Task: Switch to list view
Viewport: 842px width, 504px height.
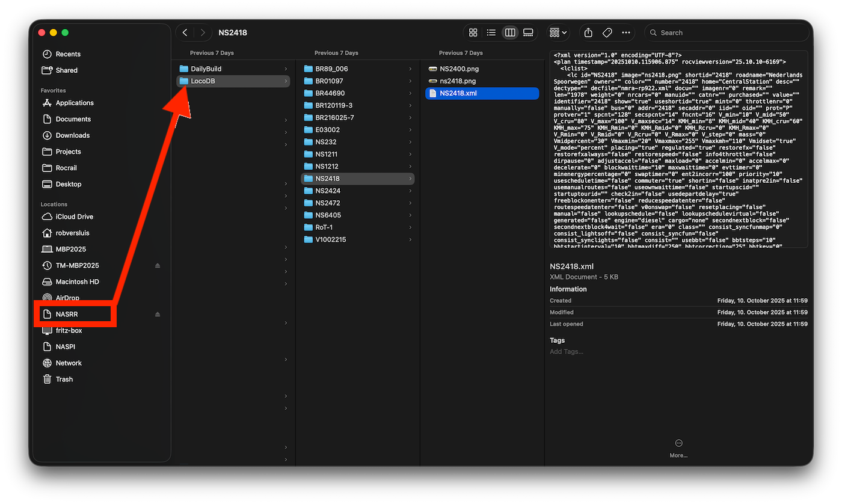Action: (491, 32)
